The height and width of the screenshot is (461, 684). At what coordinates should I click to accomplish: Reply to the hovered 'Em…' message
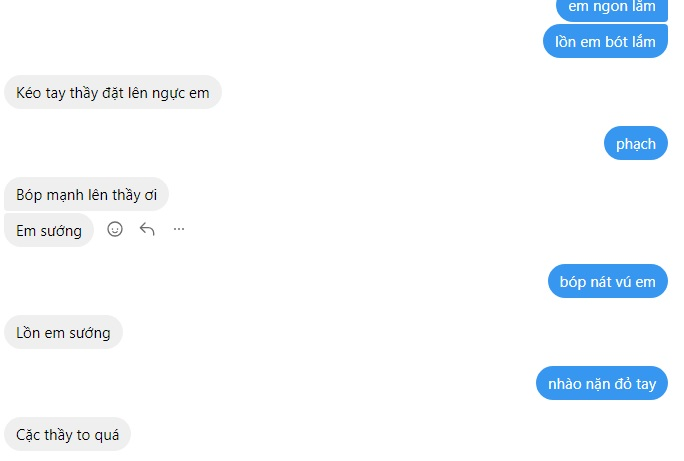click(x=147, y=229)
